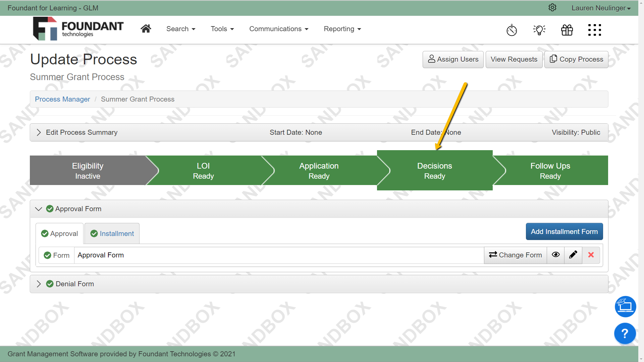644x362 pixels.
Task: Click the Add Installment Form button
Action: click(x=564, y=231)
